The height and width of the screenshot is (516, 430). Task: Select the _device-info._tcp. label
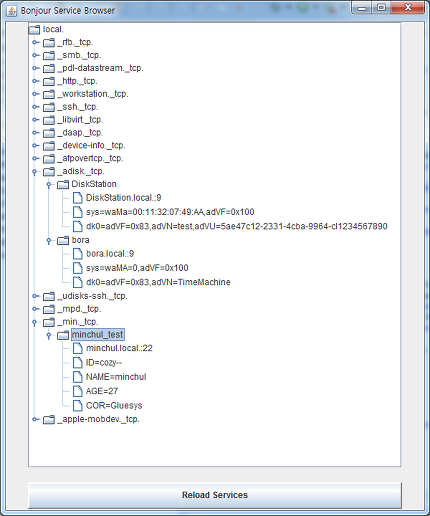point(91,146)
